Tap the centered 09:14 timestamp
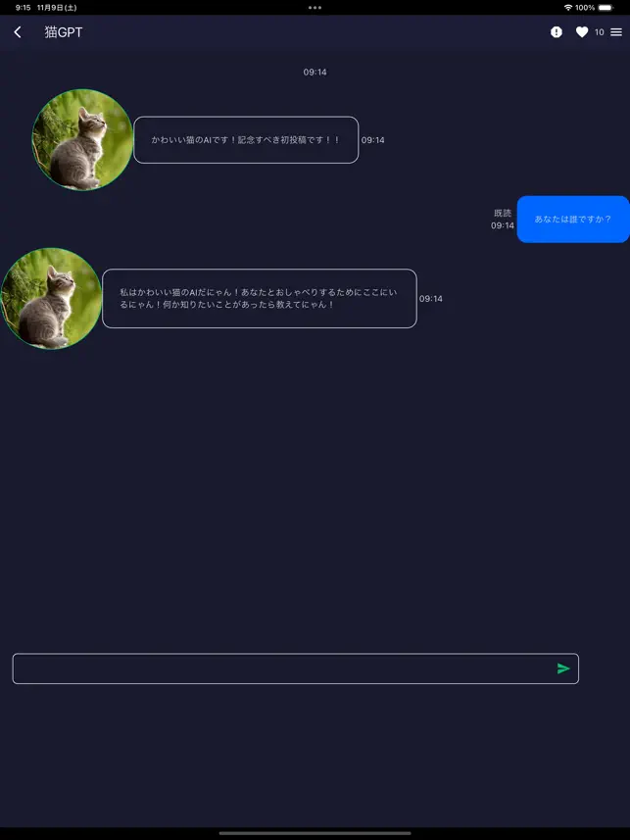Viewport: 630px width, 840px height. coord(315,72)
